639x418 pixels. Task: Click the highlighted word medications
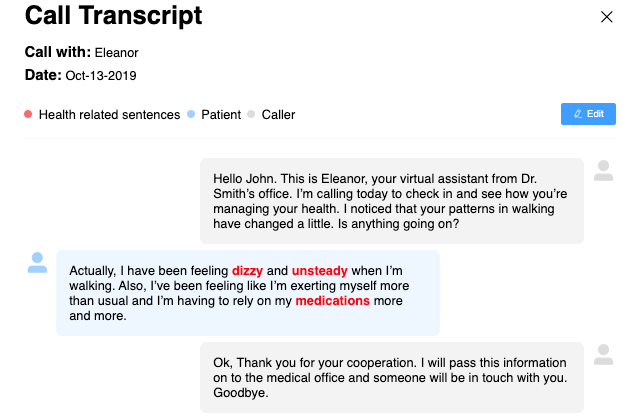click(x=333, y=301)
